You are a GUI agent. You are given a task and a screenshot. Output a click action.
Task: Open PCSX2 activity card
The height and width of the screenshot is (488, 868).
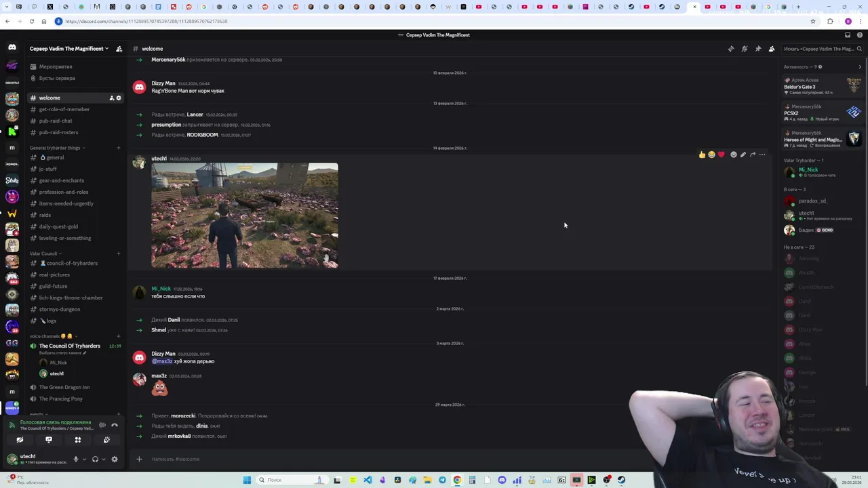823,112
